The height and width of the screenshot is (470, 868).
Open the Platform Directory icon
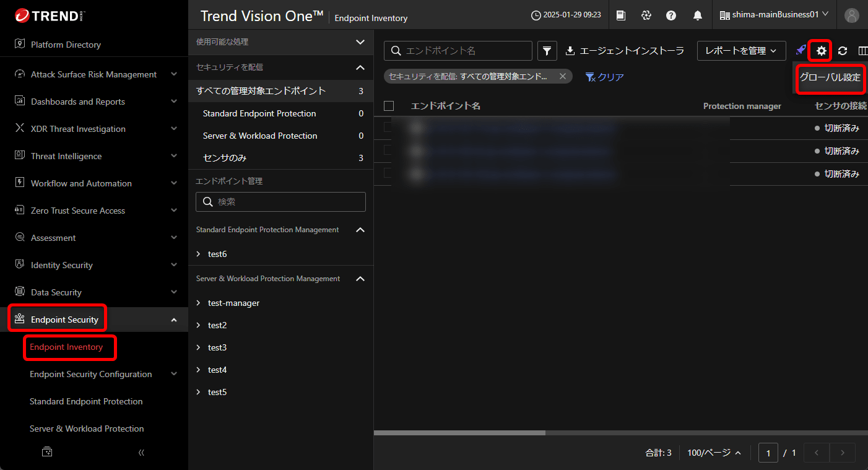click(x=19, y=45)
